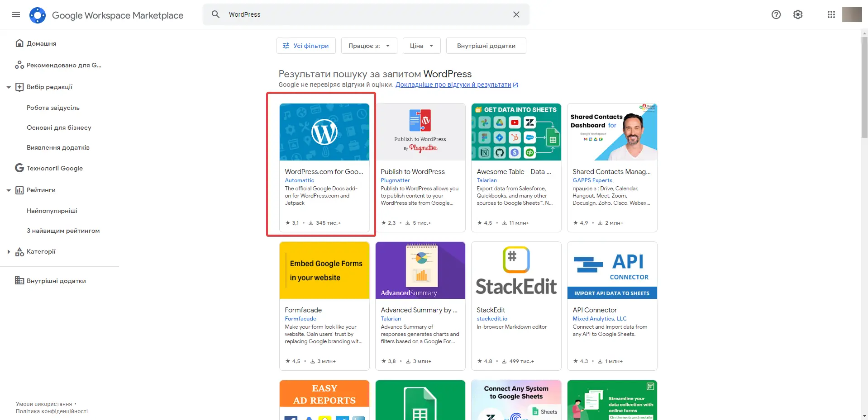The height and width of the screenshot is (420, 868).
Task: Select З найвищим рейтингом in sidebar
Action: point(63,231)
